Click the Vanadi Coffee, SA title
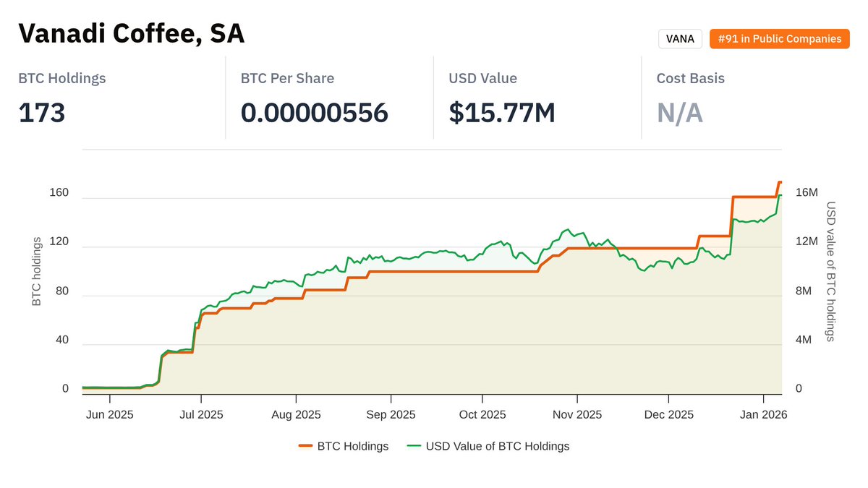This screenshot has height=488, width=868. tap(131, 33)
